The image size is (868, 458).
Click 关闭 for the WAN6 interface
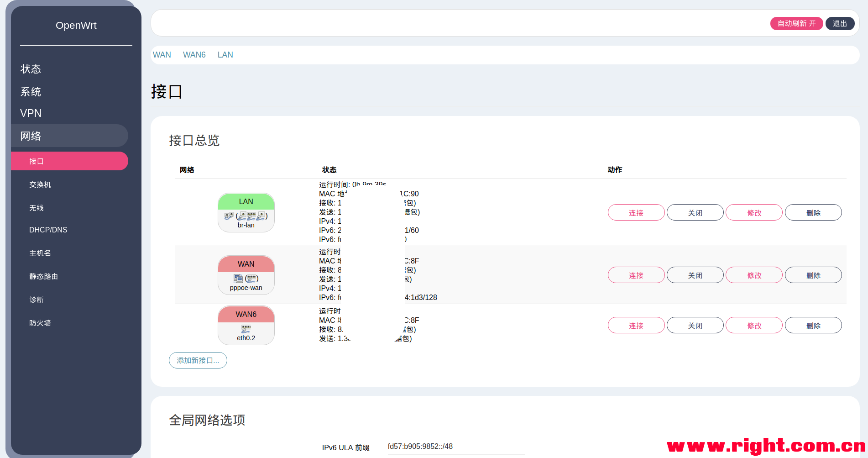click(695, 326)
